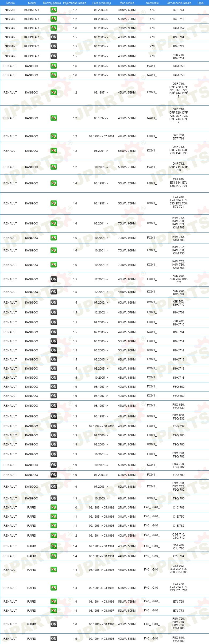Click the '01.1994 -> 03.1998' production years cell

(102, 602)
